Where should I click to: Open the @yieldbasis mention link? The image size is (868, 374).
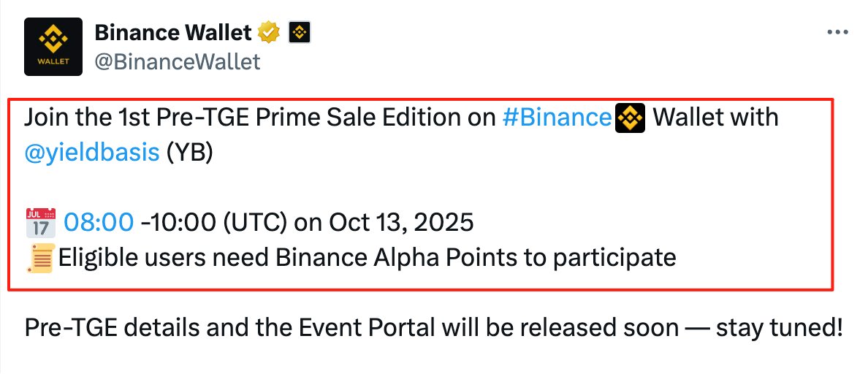tap(92, 153)
